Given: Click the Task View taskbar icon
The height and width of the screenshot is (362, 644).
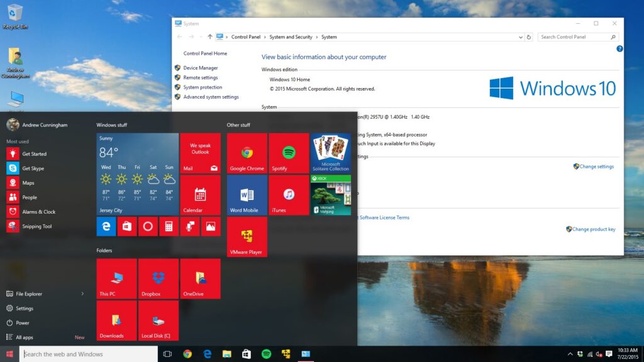Looking at the screenshot, I should coord(167,354).
